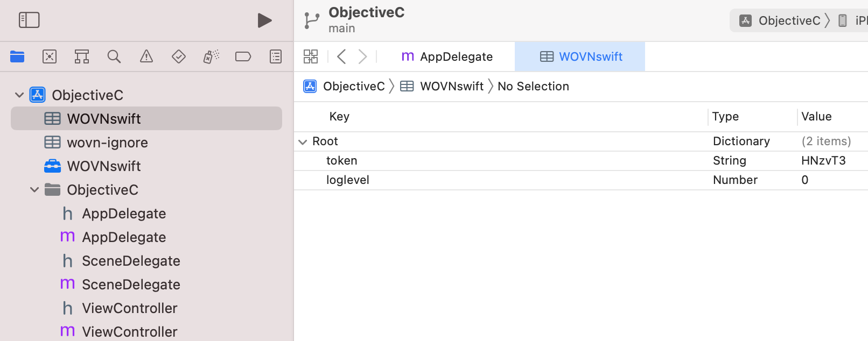
Task: Collapse the ObjectiveC project root
Action: (19, 95)
